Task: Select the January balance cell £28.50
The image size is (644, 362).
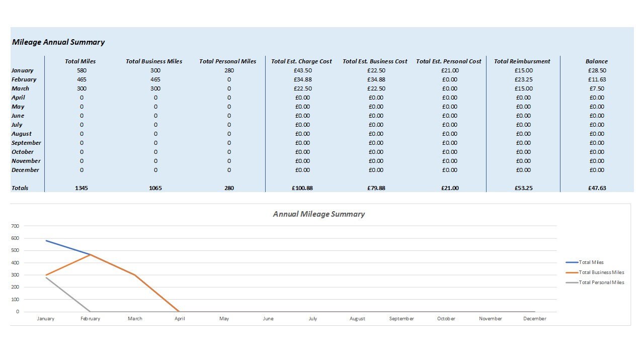Action: [x=597, y=70]
